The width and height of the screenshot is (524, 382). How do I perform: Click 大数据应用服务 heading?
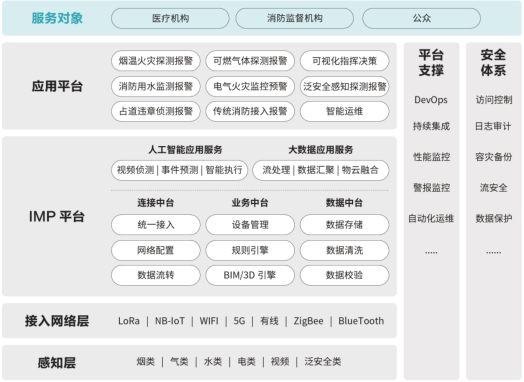[321, 150]
